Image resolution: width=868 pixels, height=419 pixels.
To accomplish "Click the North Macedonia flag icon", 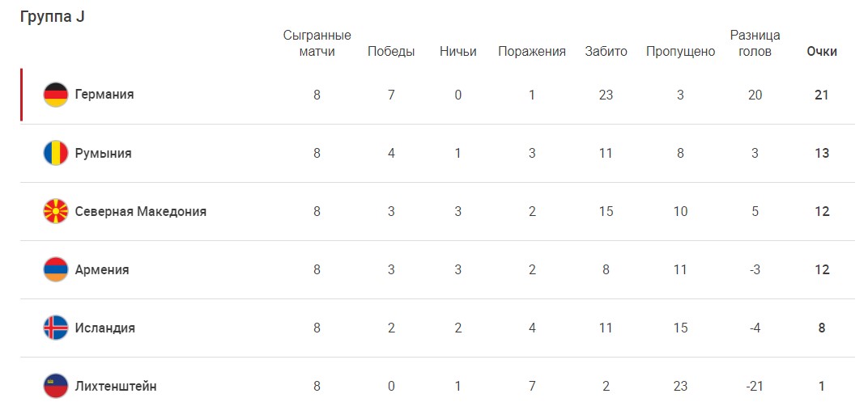I will (x=56, y=211).
